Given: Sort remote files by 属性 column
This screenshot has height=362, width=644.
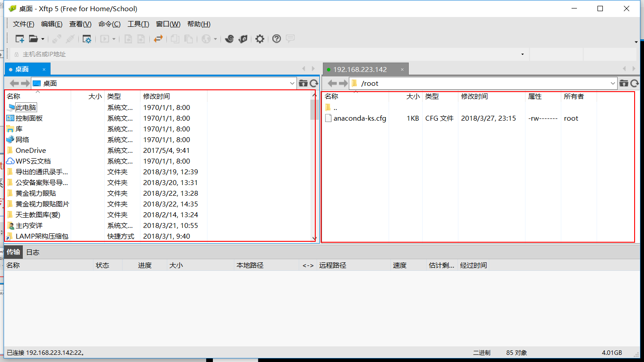Looking at the screenshot, I should click(x=543, y=96).
